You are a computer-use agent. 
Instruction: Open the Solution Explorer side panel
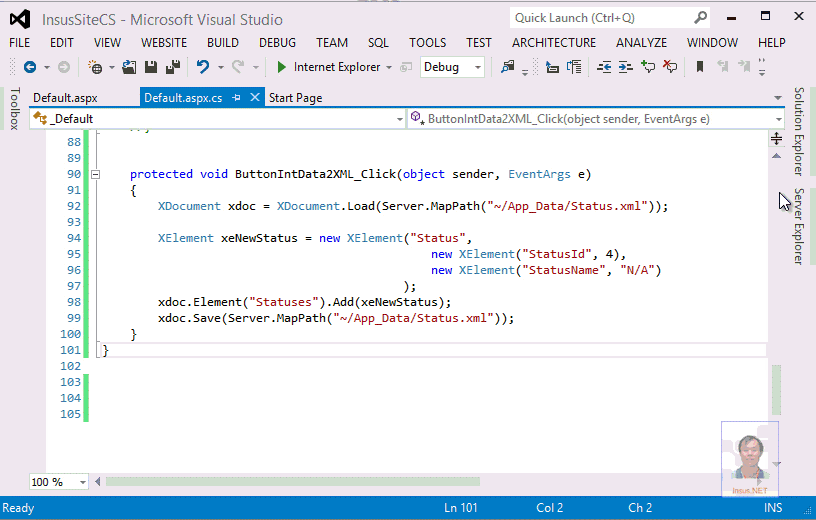point(798,130)
